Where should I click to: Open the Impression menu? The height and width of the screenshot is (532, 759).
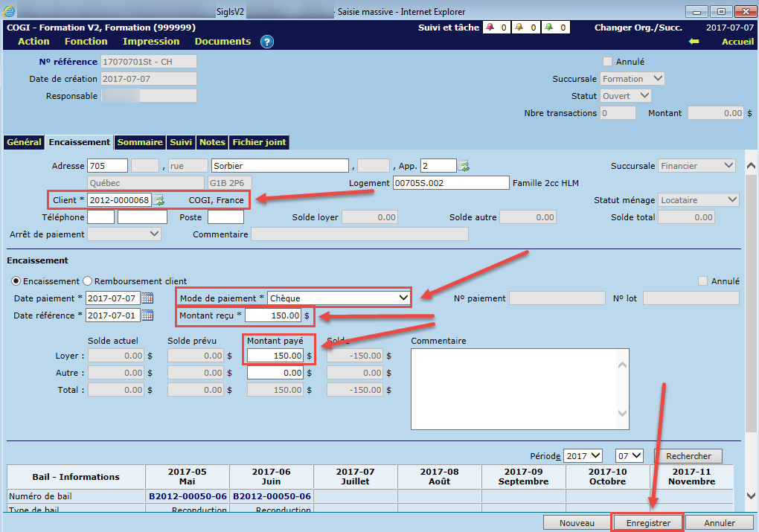[x=151, y=42]
